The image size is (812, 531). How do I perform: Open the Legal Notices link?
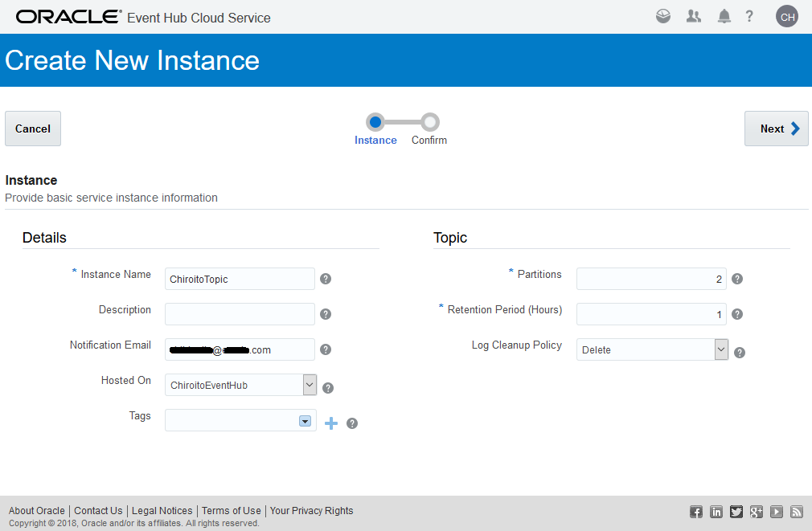pyautogui.click(x=162, y=510)
